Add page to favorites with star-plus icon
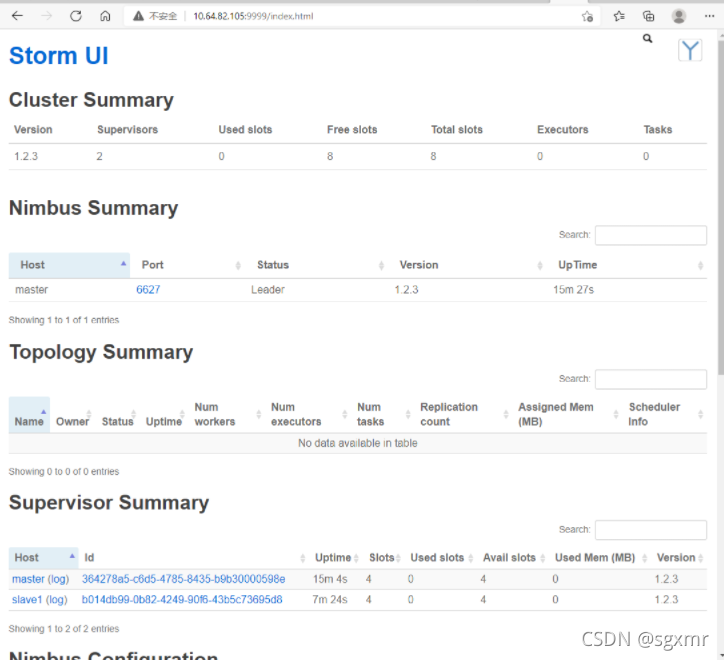724x660 pixels. click(587, 17)
